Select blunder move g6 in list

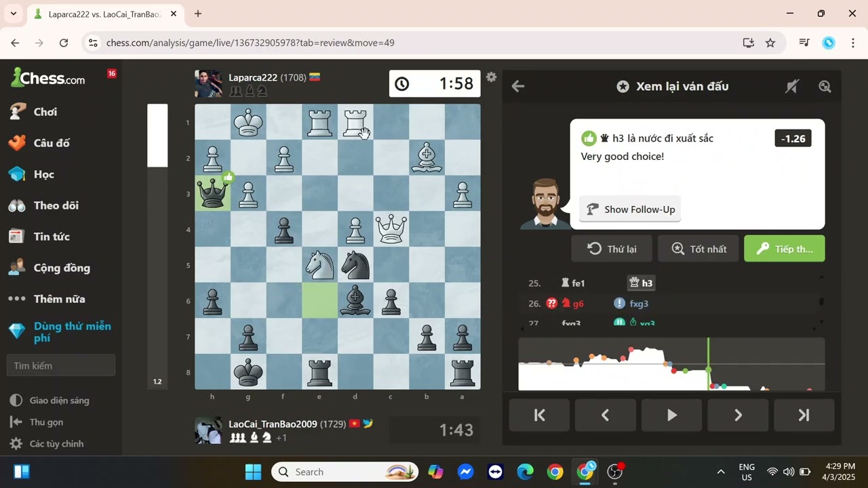572,304
